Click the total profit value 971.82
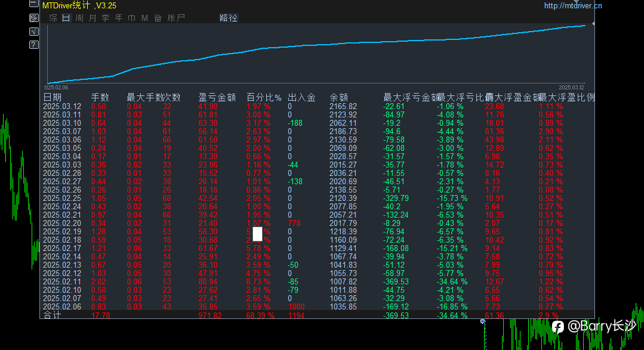This screenshot has width=644, height=350. pos(210,315)
